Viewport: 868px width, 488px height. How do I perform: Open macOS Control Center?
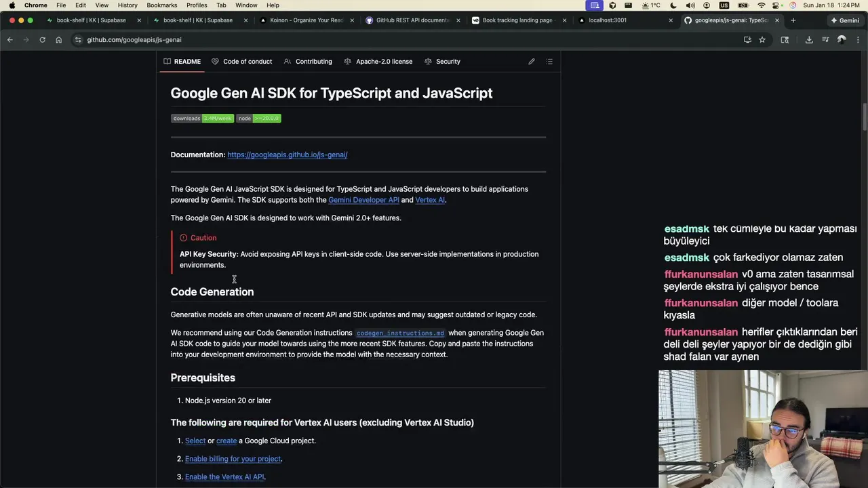[x=777, y=5]
